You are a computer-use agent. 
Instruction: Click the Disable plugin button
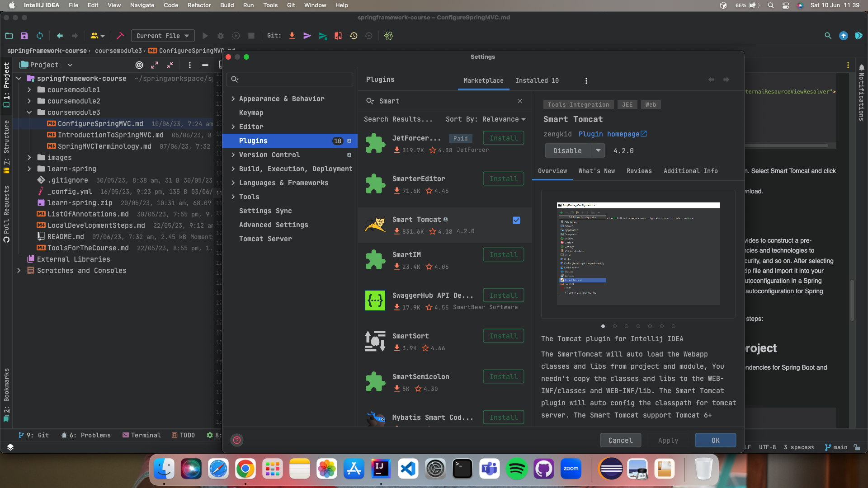(x=568, y=151)
